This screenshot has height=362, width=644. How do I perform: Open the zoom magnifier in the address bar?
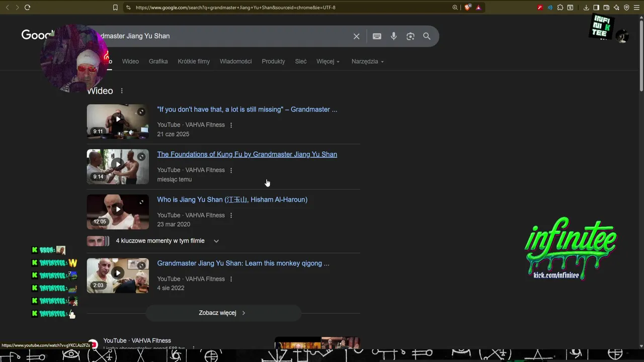[455, 8]
